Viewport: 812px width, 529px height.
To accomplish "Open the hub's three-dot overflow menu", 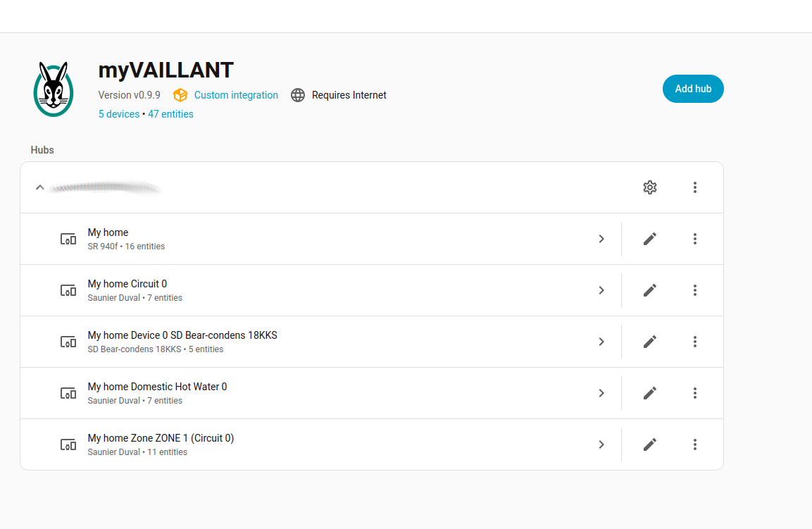I will pos(695,187).
